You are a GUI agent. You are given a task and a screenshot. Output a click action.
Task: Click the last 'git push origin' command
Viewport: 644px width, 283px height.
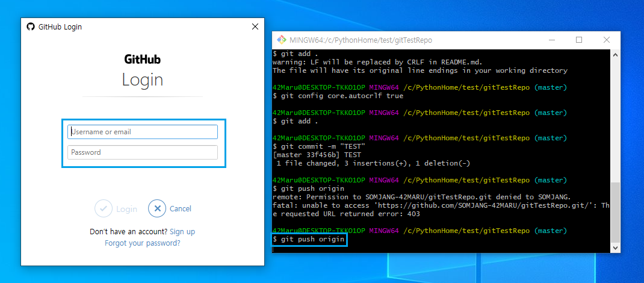click(x=308, y=239)
